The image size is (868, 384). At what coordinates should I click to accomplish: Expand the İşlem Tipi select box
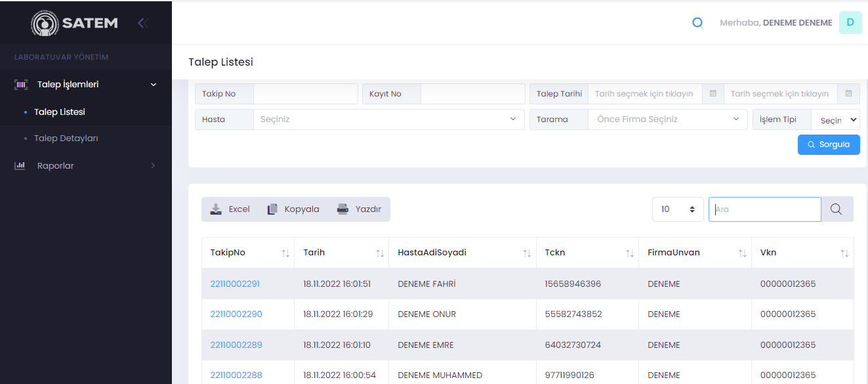point(835,120)
